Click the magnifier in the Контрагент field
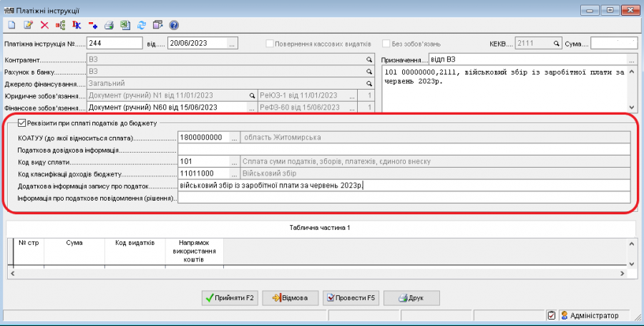Image resolution: width=644 pixels, height=326 pixels. pos(369,59)
